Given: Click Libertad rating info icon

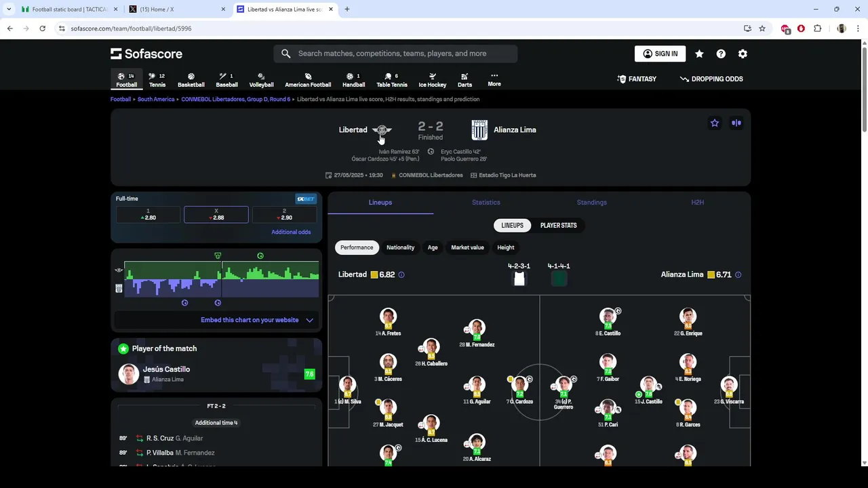Looking at the screenshot, I should 401,274.
